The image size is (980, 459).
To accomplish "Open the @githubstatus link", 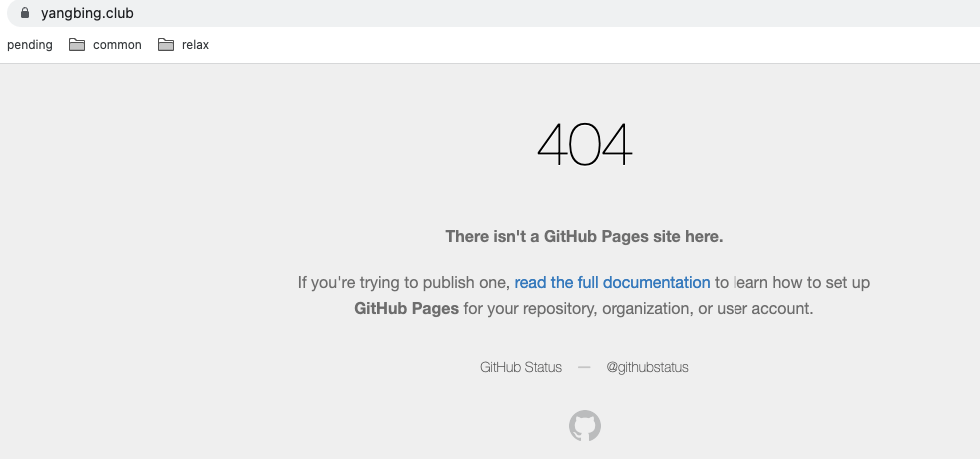I will coord(647,367).
